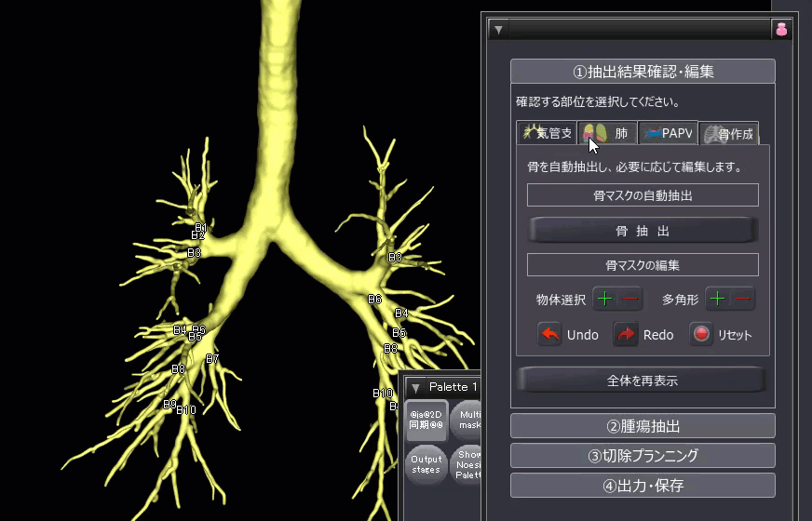Click the red リセット reset icon
Image resolution: width=812 pixels, height=521 pixels.
pyautogui.click(x=701, y=335)
